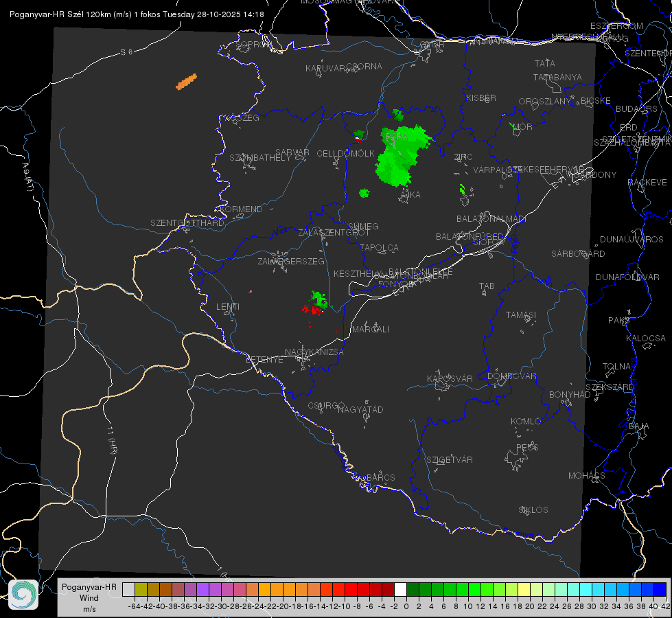Click the orange echo northwest of Sopron

(187, 82)
